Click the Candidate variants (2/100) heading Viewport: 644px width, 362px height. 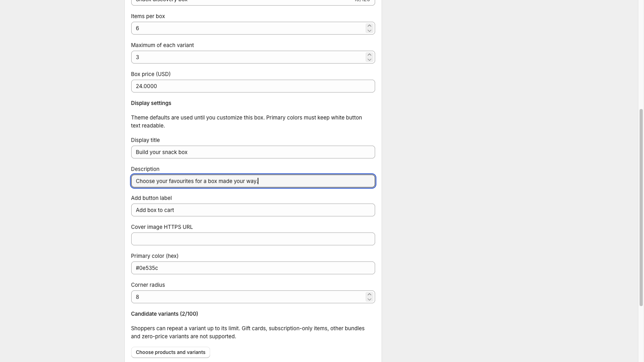coord(164,314)
